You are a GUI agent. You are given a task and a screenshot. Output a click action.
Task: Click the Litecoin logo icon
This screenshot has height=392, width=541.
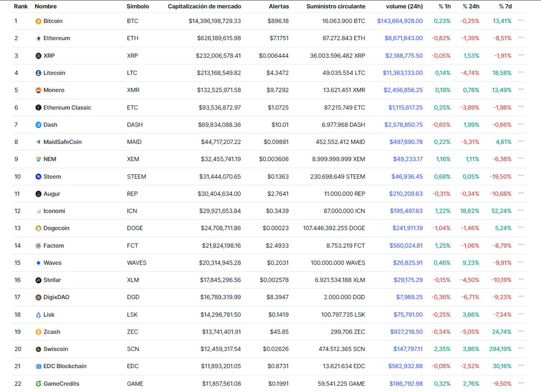[x=38, y=73]
